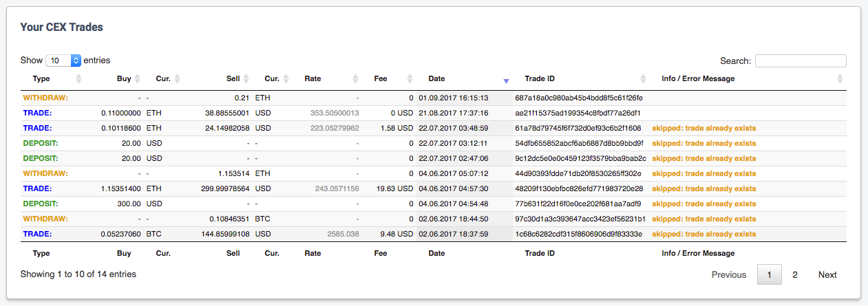Focus the Search input field
This screenshot has height=306, width=868.
click(x=801, y=61)
